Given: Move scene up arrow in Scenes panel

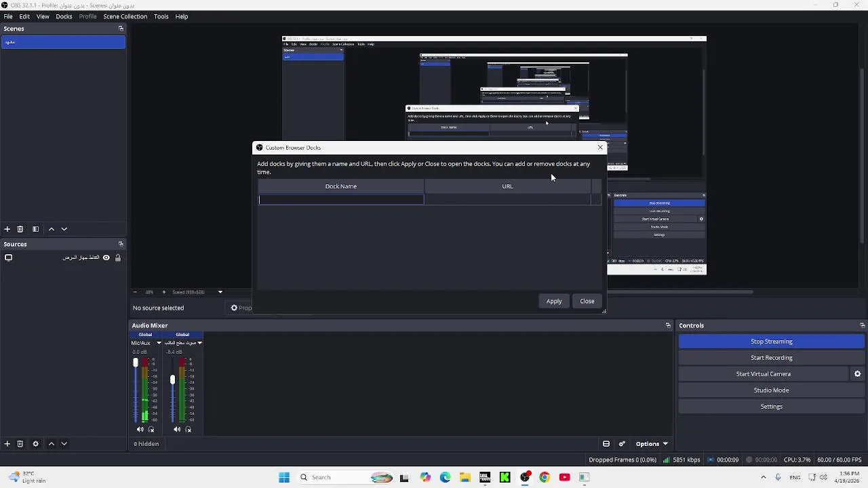Looking at the screenshot, I should (x=51, y=229).
